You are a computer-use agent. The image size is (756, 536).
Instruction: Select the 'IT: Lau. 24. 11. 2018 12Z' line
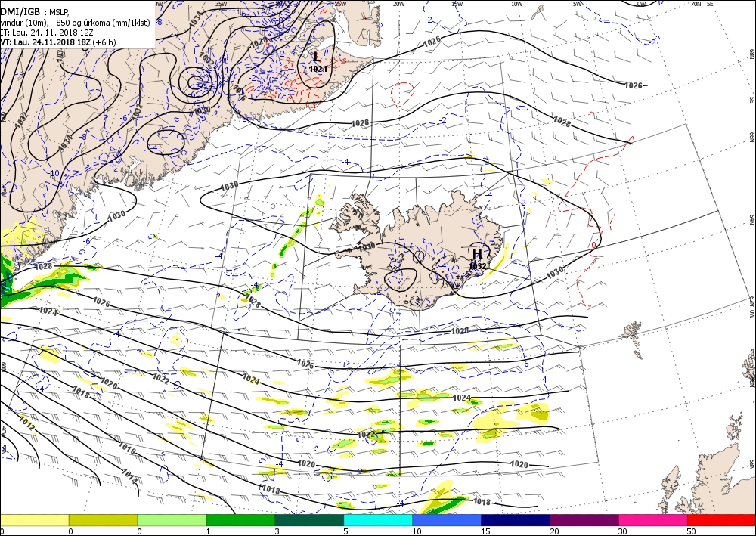point(47,33)
